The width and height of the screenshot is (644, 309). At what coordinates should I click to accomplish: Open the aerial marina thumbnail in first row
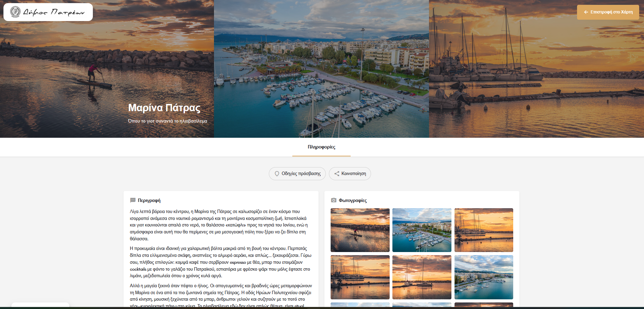coord(422,230)
